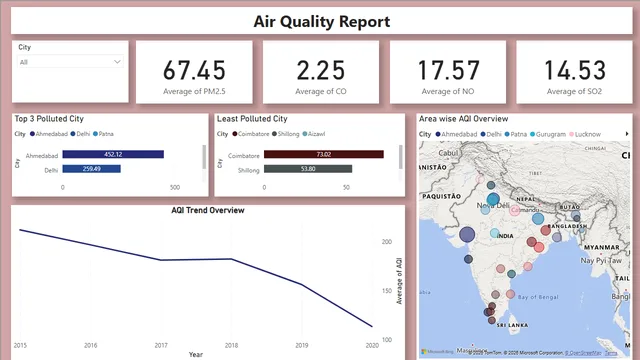This screenshot has width=640, height=360.
Task: Click Ahmedabad legend dot in Top 3 Polluted
Action: [x=32, y=134]
